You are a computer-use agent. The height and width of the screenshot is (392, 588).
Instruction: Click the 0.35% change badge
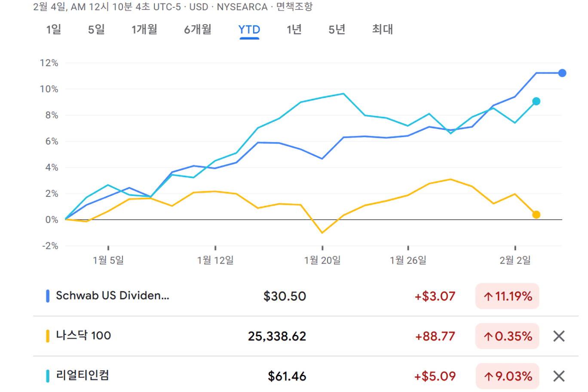[507, 336]
